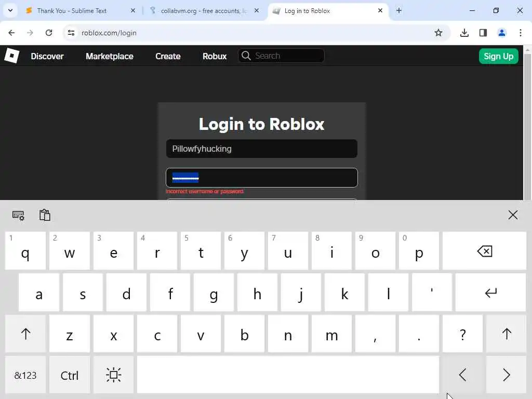
Task: Tap the b key
Action: (244, 334)
